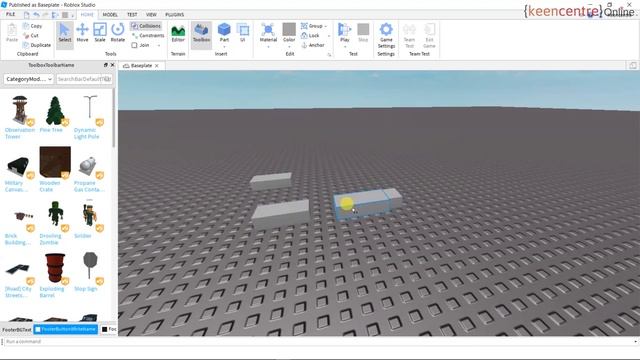The image size is (640, 360).
Task: Click the Constraints button
Action: point(148,36)
